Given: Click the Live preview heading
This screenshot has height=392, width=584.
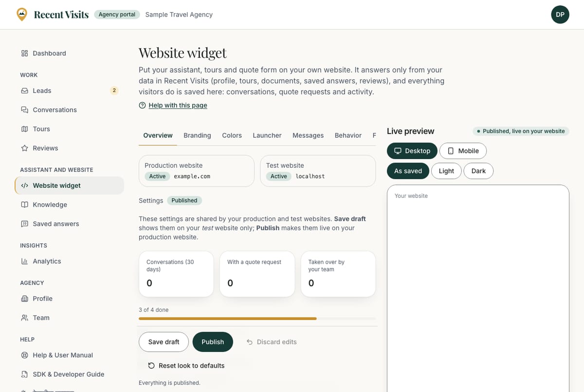Looking at the screenshot, I should pos(410,131).
